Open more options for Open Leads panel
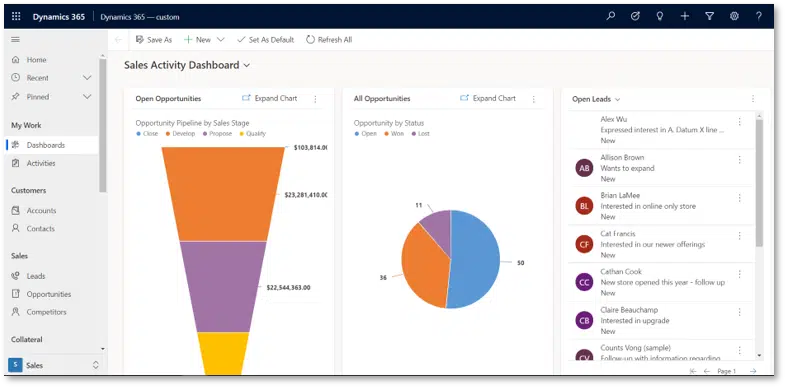The height and width of the screenshot is (387, 785). [752, 99]
